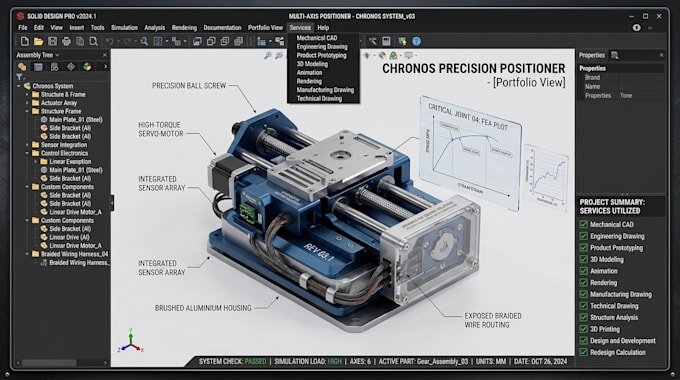680x380 pixels.
Task: Click the blue Help question mark icon
Action: [416, 41]
